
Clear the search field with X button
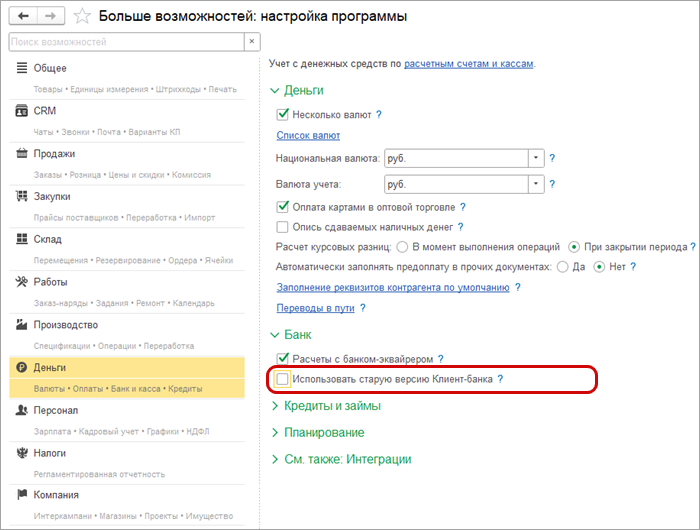(x=252, y=42)
